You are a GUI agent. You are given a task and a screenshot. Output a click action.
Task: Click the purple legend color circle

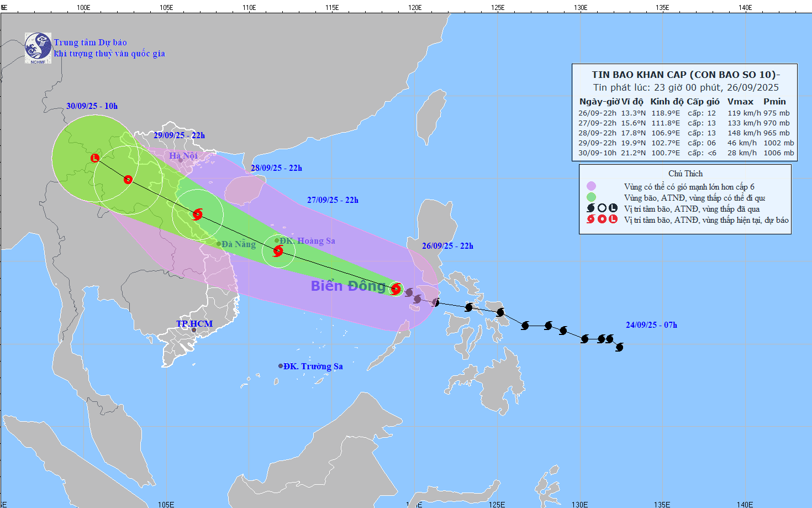tap(591, 186)
